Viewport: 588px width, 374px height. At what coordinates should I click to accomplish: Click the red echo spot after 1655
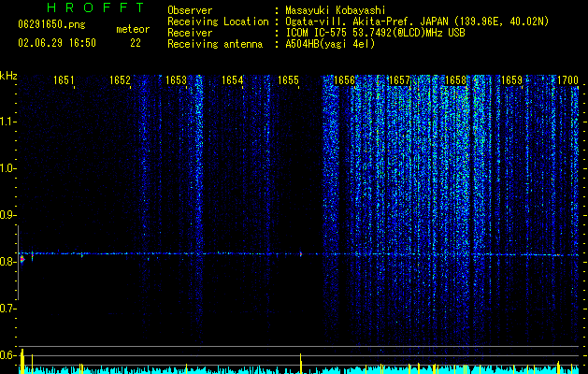[x=301, y=254]
